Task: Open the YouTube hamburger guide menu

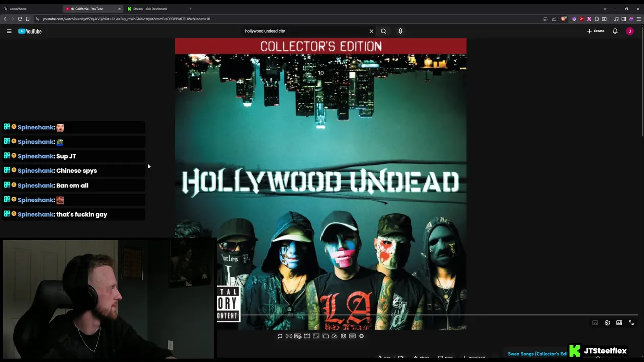Action: (x=9, y=31)
